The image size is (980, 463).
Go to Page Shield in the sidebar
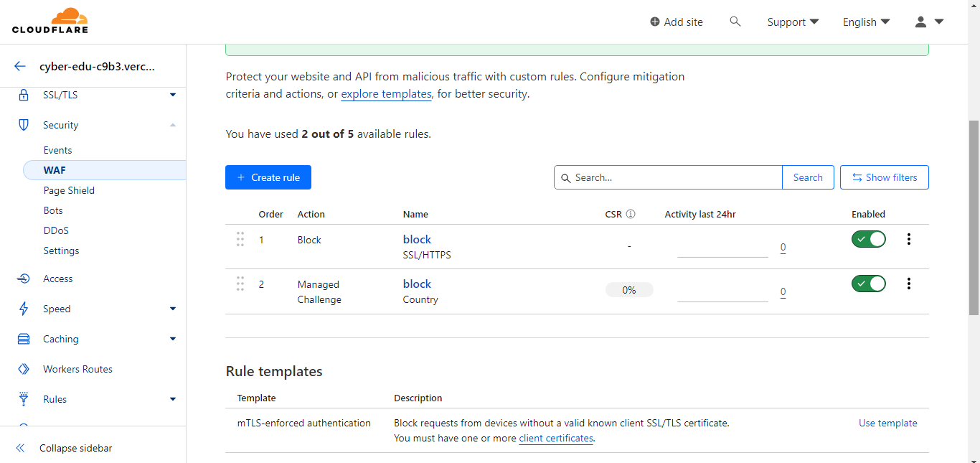coord(69,190)
